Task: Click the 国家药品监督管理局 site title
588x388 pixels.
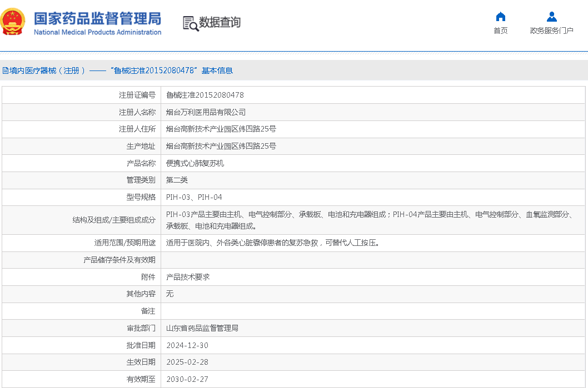Action: (x=97, y=18)
